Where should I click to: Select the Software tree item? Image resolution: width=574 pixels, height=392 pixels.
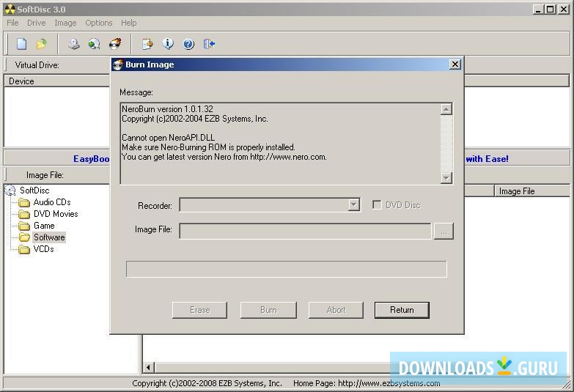[49, 237]
